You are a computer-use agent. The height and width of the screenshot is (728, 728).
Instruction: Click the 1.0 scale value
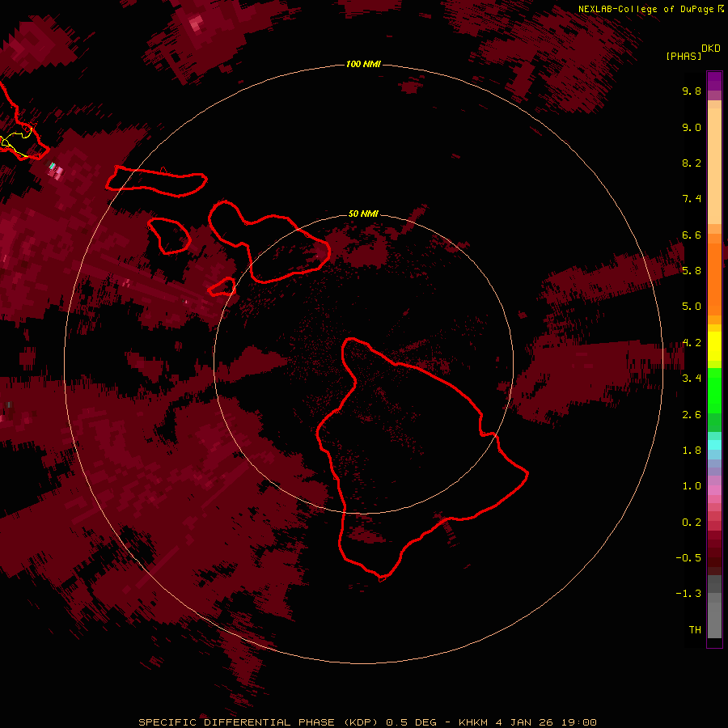tap(692, 486)
